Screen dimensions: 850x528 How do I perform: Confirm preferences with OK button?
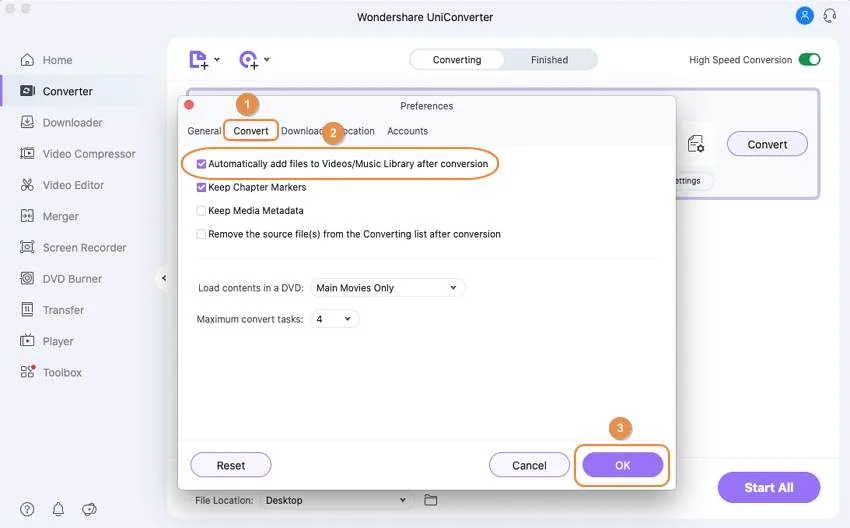622,465
